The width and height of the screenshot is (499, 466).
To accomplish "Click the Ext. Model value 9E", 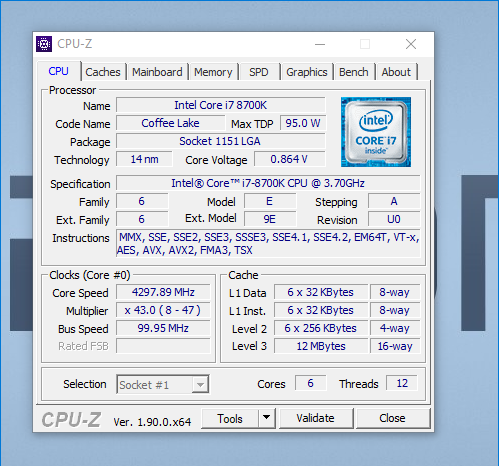I will click(x=270, y=219).
